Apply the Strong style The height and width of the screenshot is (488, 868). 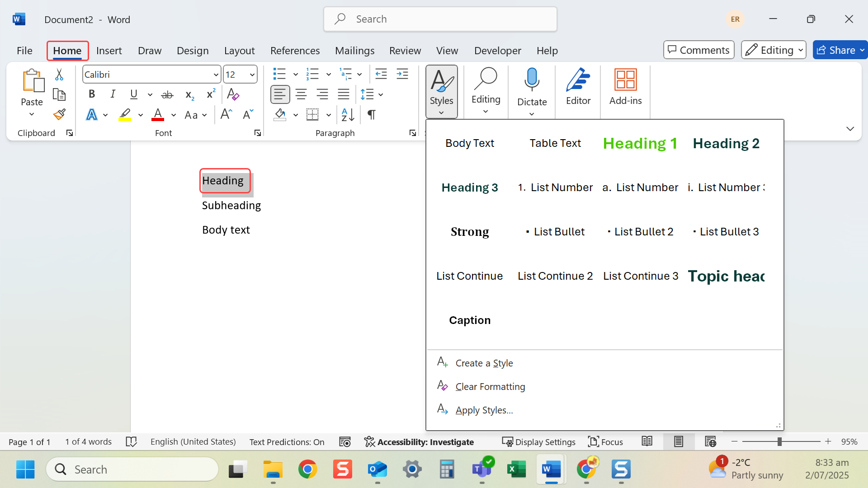click(x=470, y=232)
